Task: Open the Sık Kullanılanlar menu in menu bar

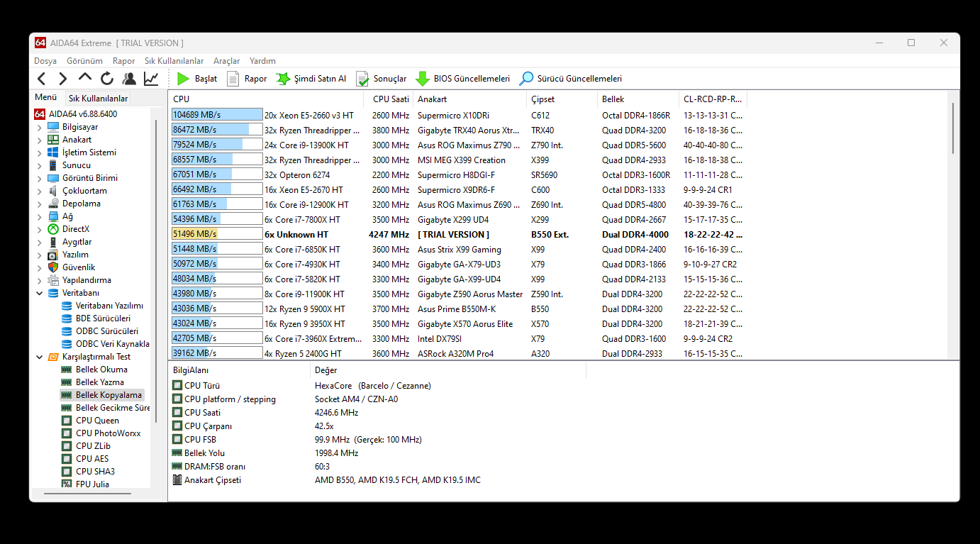Action: 174,61
